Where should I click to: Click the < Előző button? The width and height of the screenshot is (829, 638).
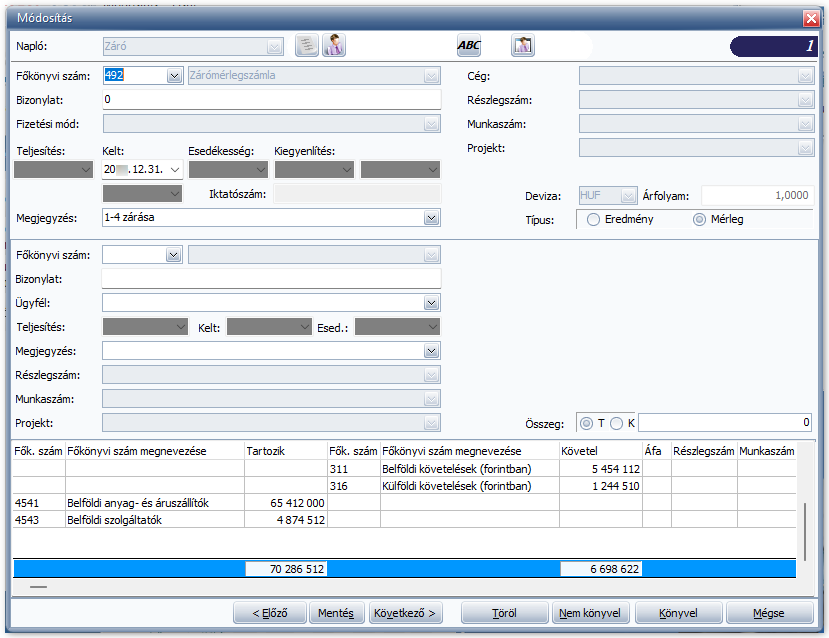point(270,613)
